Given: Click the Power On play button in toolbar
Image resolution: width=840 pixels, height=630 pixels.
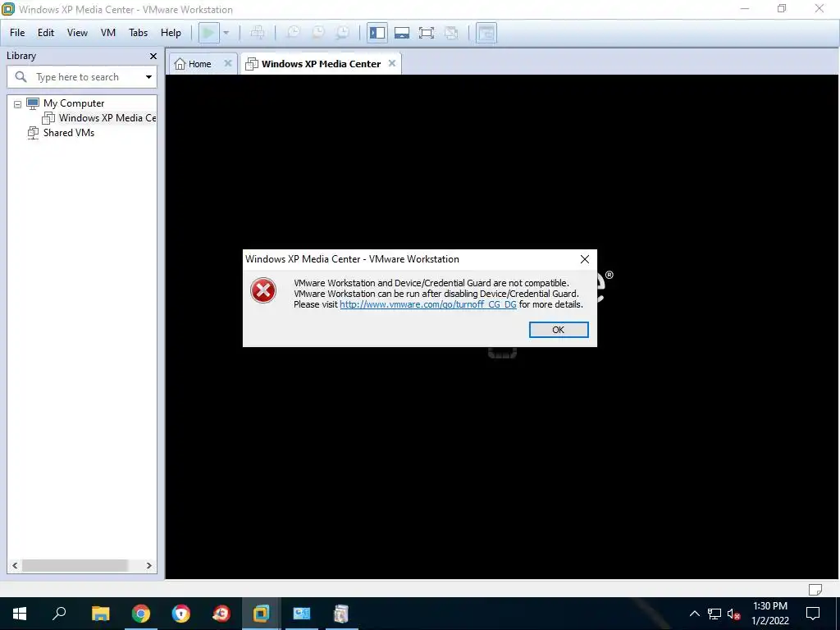Looking at the screenshot, I should pyautogui.click(x=208, y=33).
